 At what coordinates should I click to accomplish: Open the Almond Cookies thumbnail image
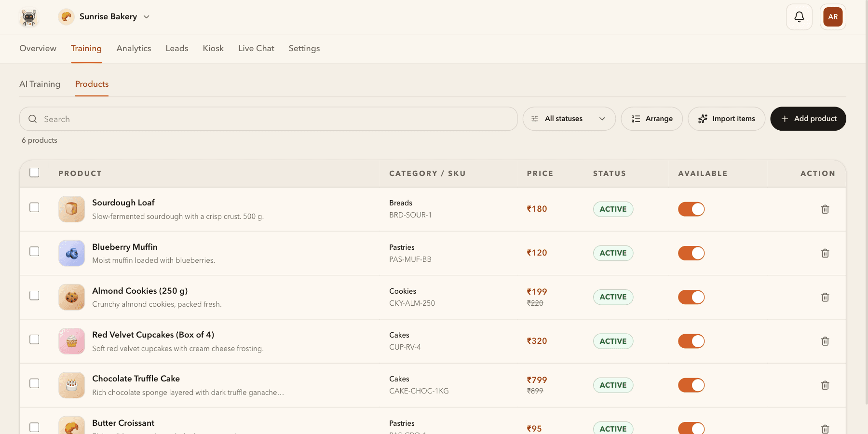tap(71, 297)
